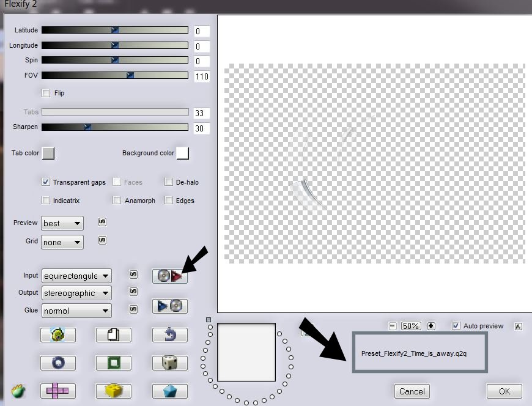This screenshot has height=406, width=532.
Task: Click the pink cross layout button
Action: pyautogui.click(x=58, y=391)
